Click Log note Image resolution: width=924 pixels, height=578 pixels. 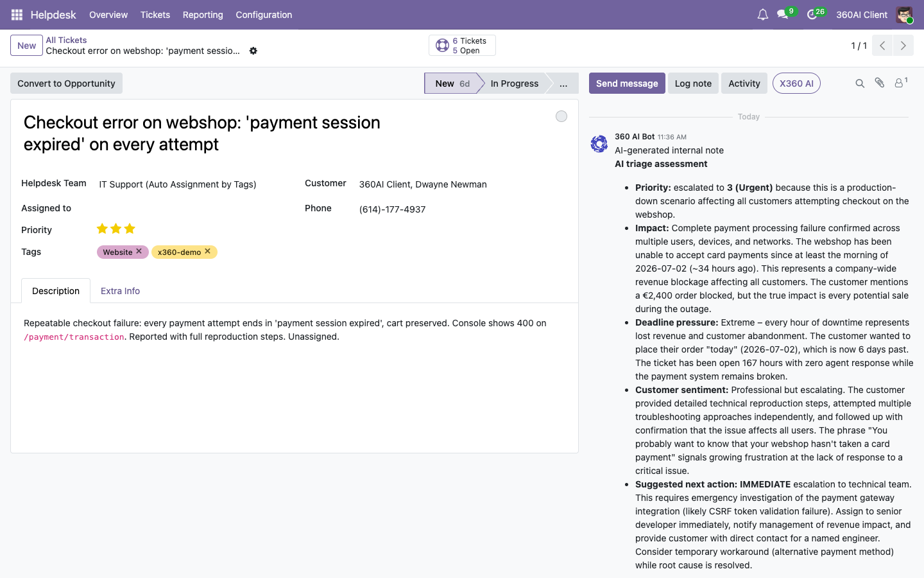693,83
